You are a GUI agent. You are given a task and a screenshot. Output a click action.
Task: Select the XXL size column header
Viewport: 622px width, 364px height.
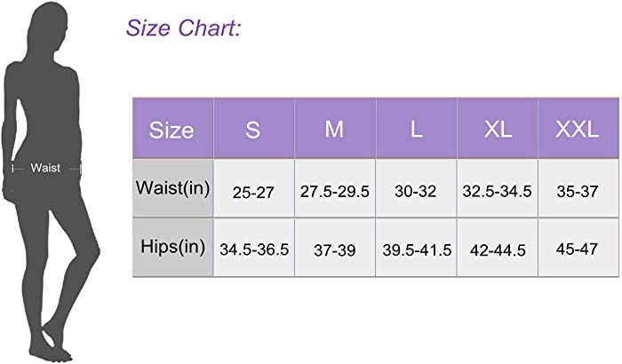578,129
